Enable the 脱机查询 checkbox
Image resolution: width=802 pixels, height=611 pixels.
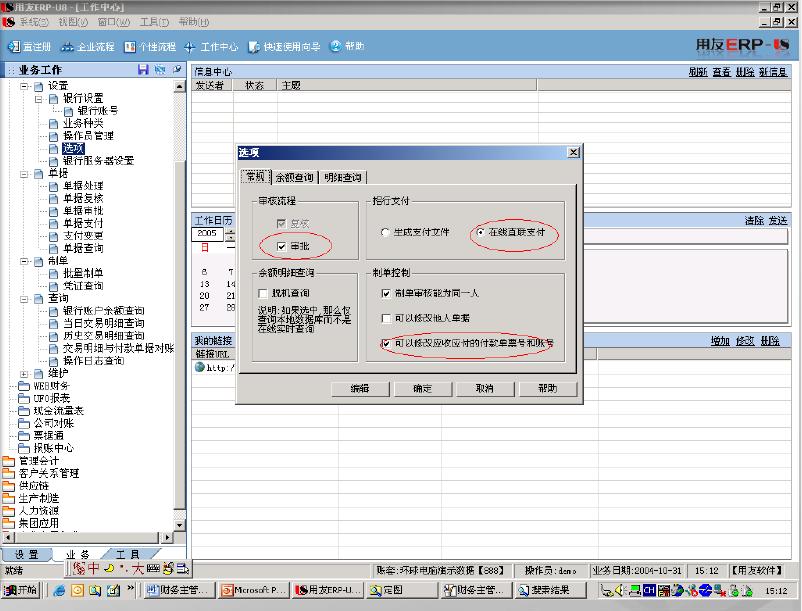tap(263, 293)
